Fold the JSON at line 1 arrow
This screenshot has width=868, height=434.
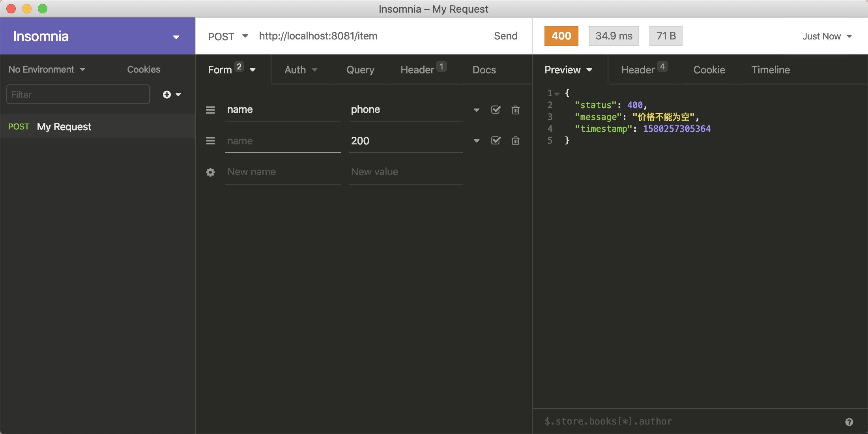[557, 94]
